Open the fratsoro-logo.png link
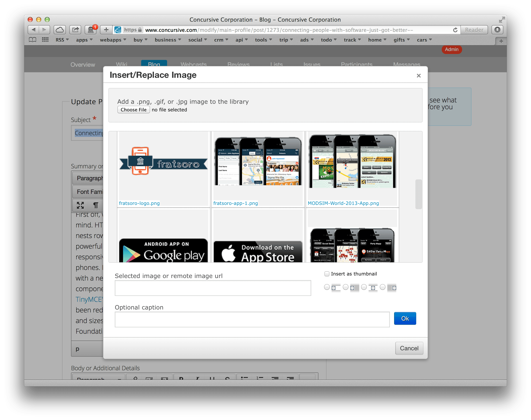This screenshot has width=531, height=420. (139, 203)
